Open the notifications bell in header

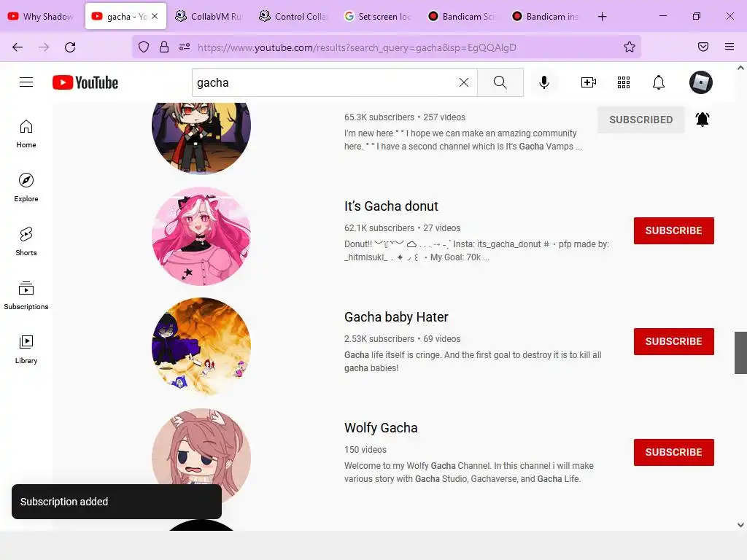pyautogui.click(x=659, y=82)
